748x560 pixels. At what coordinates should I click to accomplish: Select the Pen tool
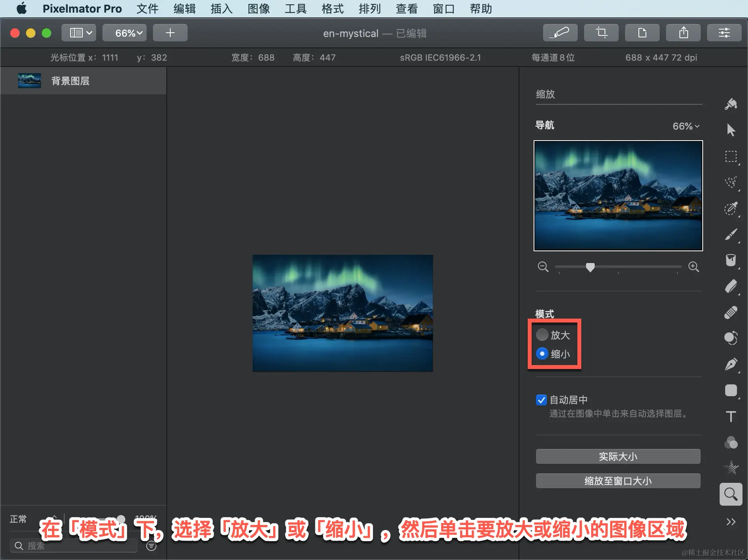click(x=731, y=364)
